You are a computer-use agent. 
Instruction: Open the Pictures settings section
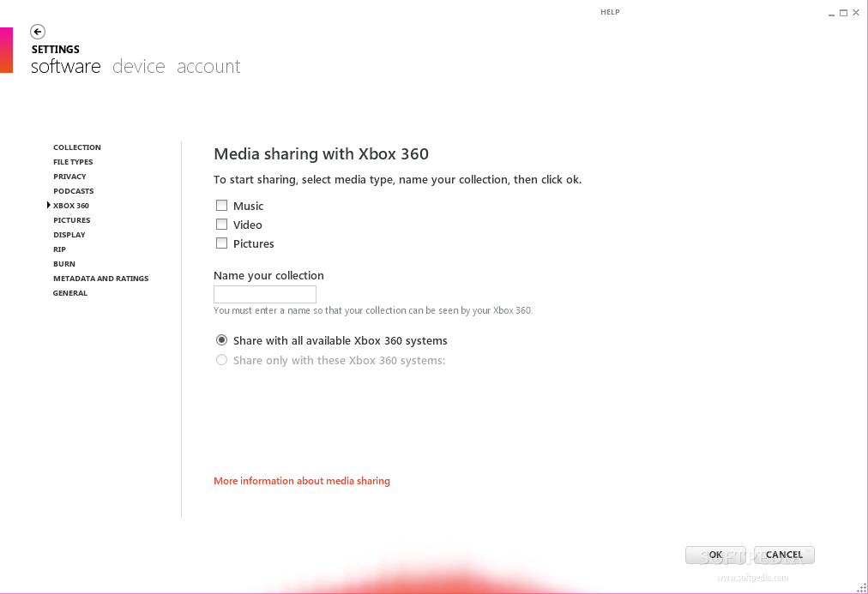(x=71, y=220)
